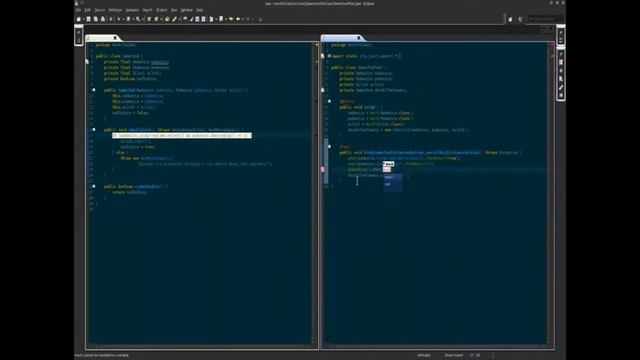Click the Smart Insert status bar entry
The height and width of the screenshot is (360, 640).
coord(453,355)
